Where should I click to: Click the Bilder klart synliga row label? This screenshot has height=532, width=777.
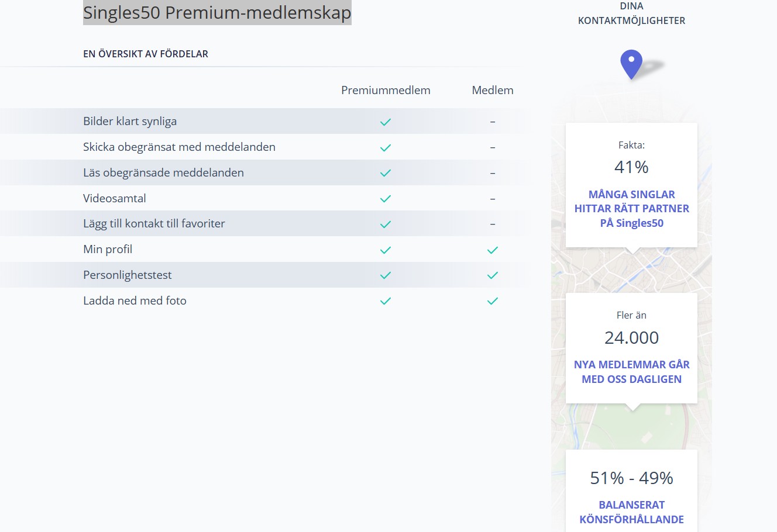click(130, 122)
